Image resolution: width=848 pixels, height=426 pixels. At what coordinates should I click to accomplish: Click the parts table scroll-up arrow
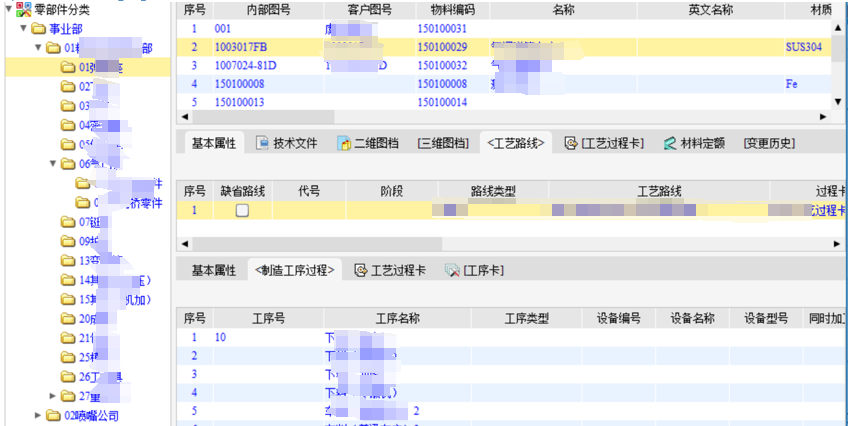[838, 28]
